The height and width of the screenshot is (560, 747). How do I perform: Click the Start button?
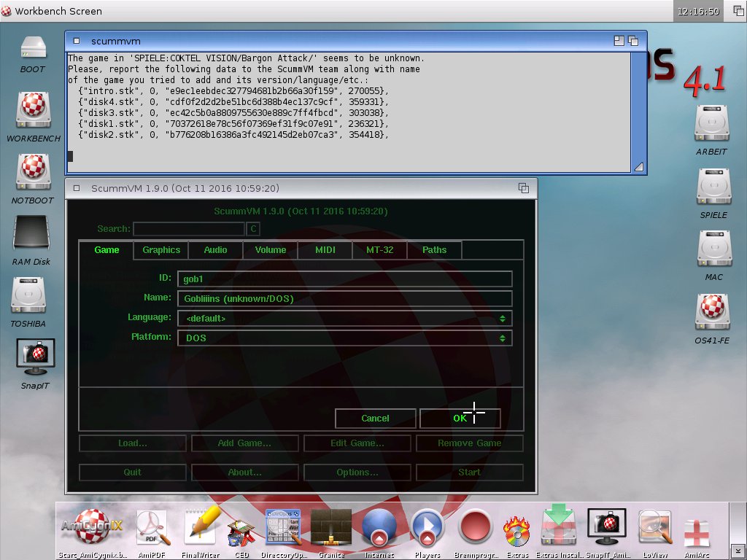pyautogui.click(x=470, y=472)
